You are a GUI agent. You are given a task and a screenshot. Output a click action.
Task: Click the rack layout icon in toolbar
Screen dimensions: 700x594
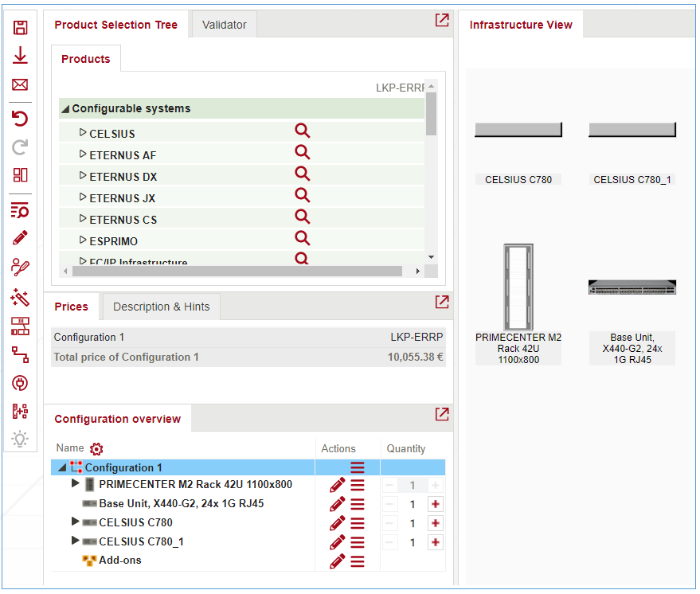point(20,326)
